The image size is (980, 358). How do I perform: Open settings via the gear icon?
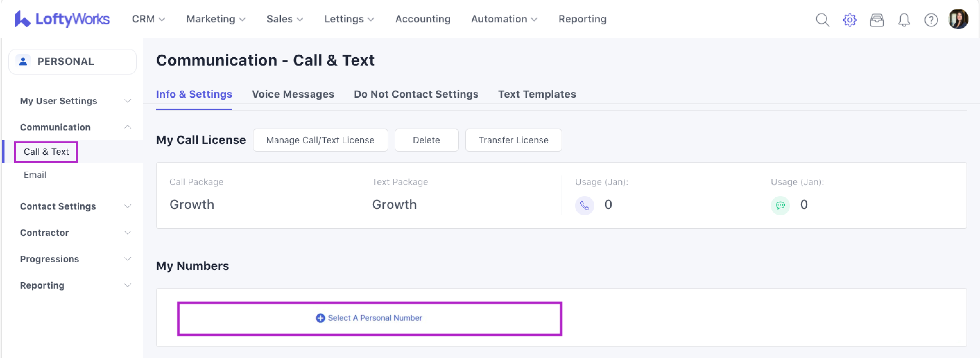pos(849,19)
